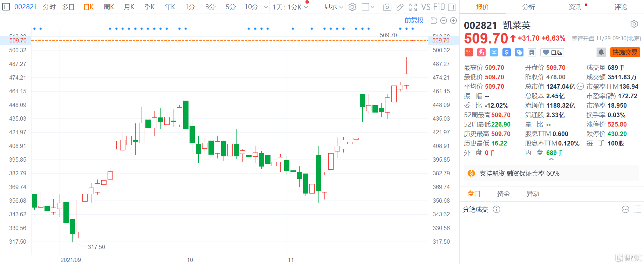This screenshot has width=644, height=264.
Task: Set a price alert with bell icon
Action: click(x=601, y=52)
